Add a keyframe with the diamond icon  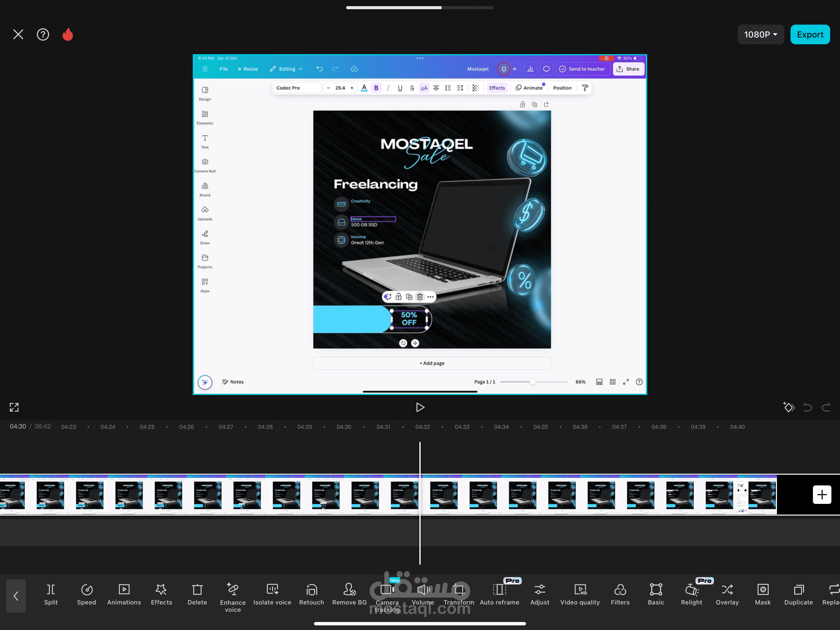pyautogui.click(x=788, y=407)
